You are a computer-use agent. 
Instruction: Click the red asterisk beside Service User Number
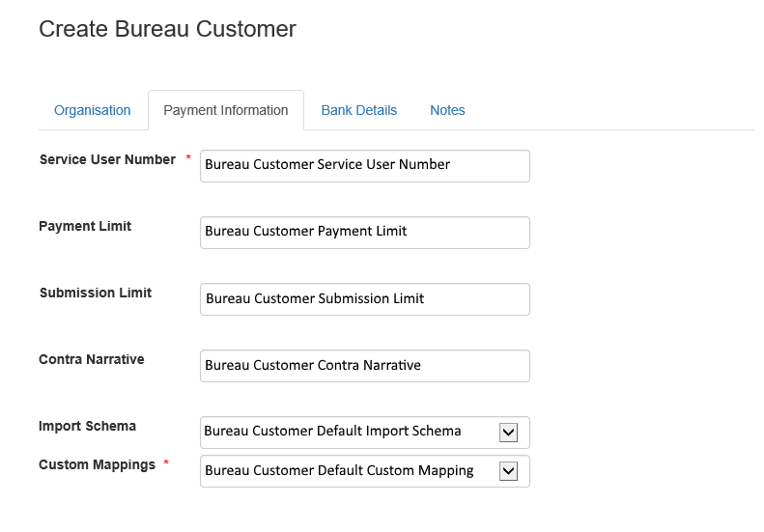click(x=188, y=158)
